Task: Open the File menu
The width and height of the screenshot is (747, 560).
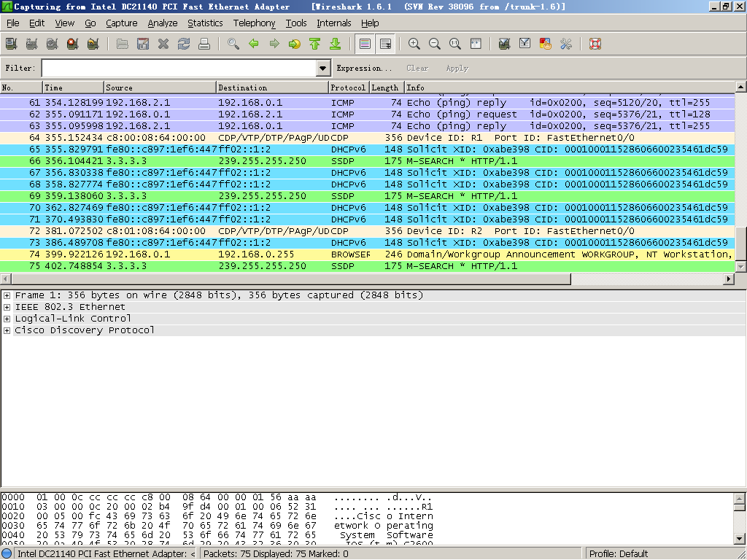Action: [13, 23]
